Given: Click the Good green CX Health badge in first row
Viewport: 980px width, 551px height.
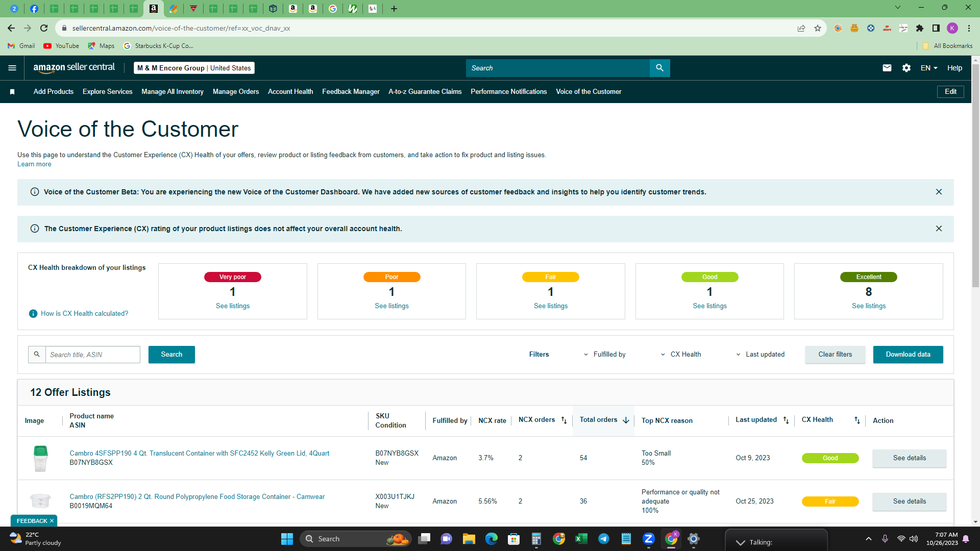Looking at the screenshot, I should (x=830, y=458).
